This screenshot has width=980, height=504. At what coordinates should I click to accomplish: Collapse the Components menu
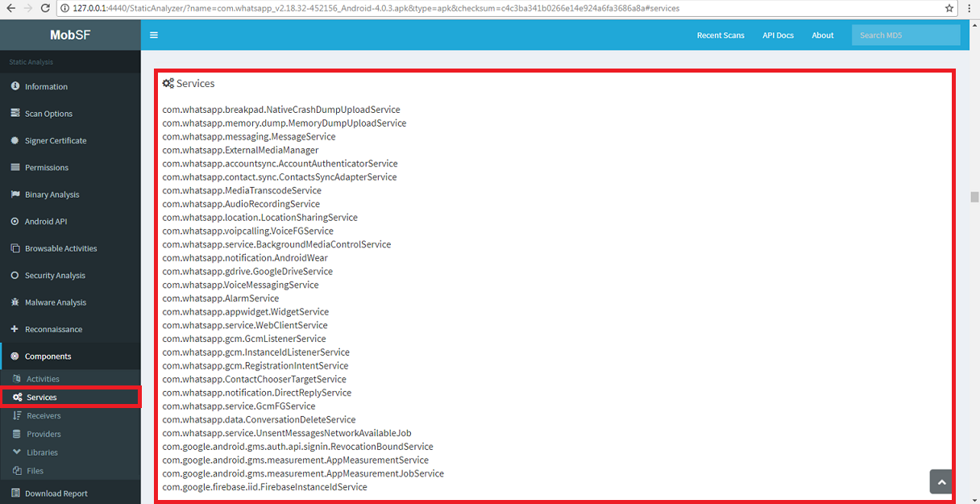point(70,356)
